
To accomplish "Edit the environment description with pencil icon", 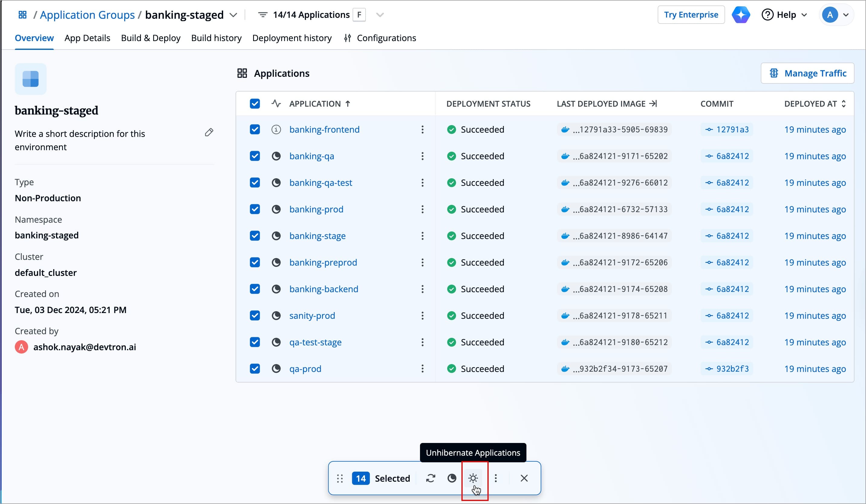I will point(209,132).
